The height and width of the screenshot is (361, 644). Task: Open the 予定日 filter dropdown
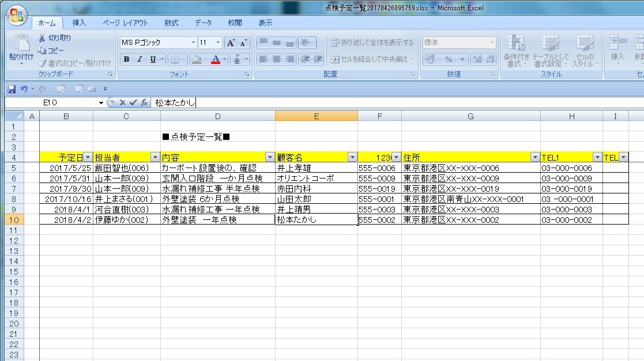(x=88, y=157)
